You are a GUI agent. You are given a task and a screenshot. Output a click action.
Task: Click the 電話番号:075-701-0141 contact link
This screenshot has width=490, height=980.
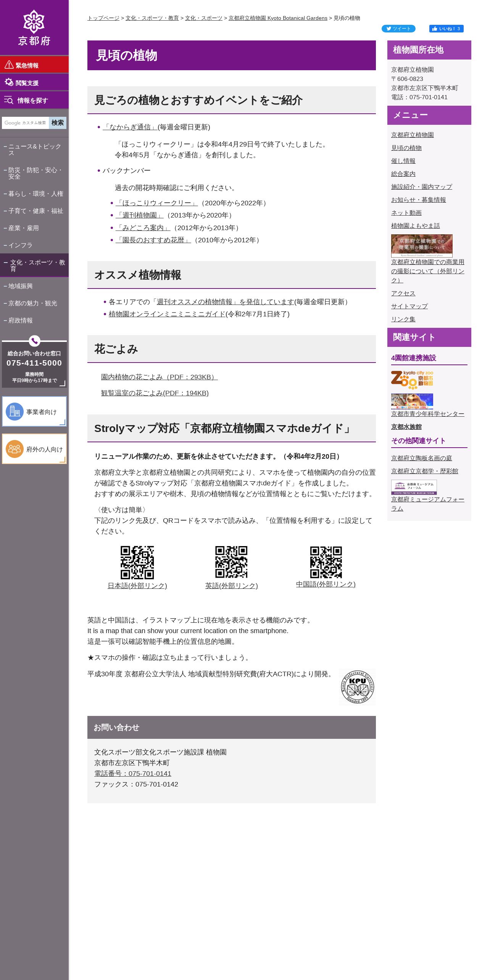click(x=133, y=774)
